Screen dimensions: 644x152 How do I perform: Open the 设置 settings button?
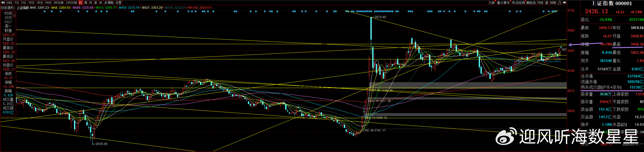point(119,3)
